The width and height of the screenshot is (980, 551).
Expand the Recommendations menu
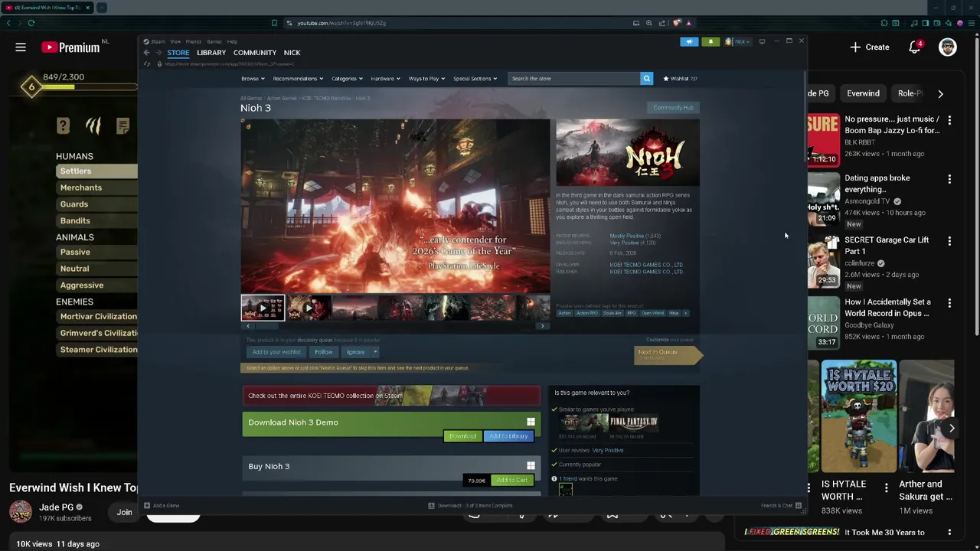[298, 78]
